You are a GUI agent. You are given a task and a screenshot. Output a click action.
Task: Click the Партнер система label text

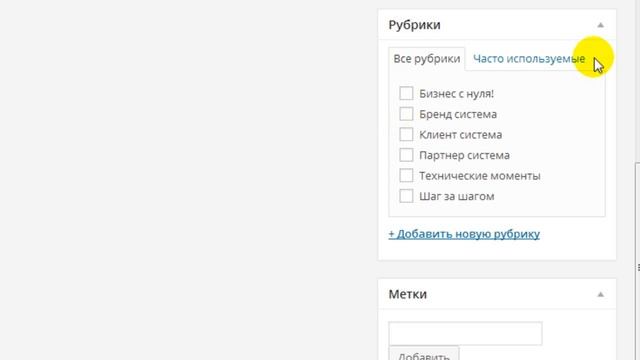pos(464,156)
